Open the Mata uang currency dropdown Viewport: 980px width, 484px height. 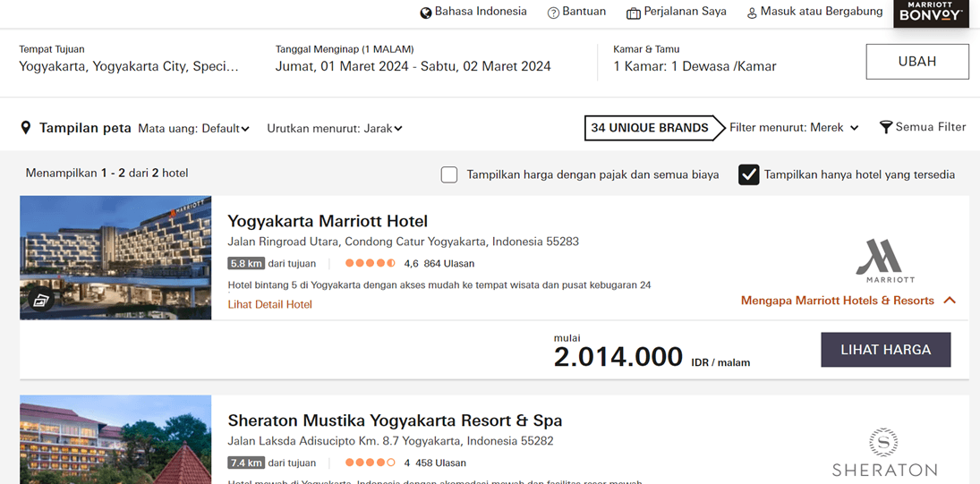193,129
